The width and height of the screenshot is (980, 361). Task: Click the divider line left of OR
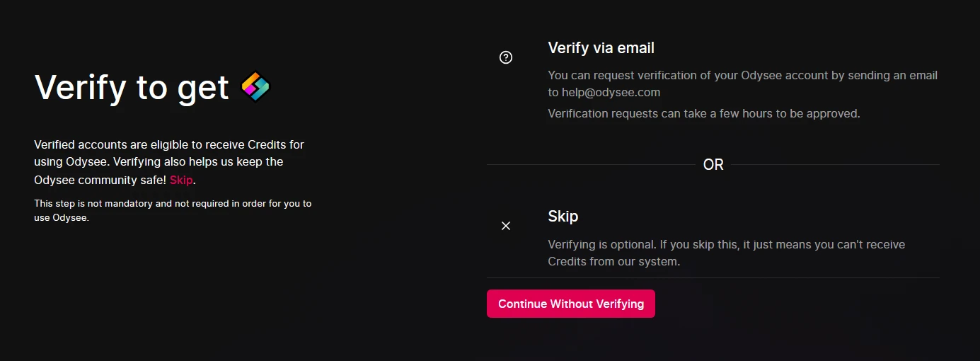click(x=591, y=165)
